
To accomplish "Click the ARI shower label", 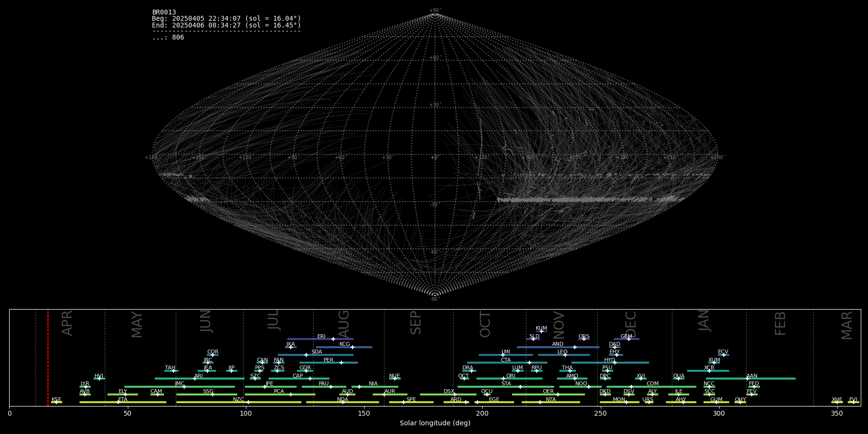I will click(199, 376).
